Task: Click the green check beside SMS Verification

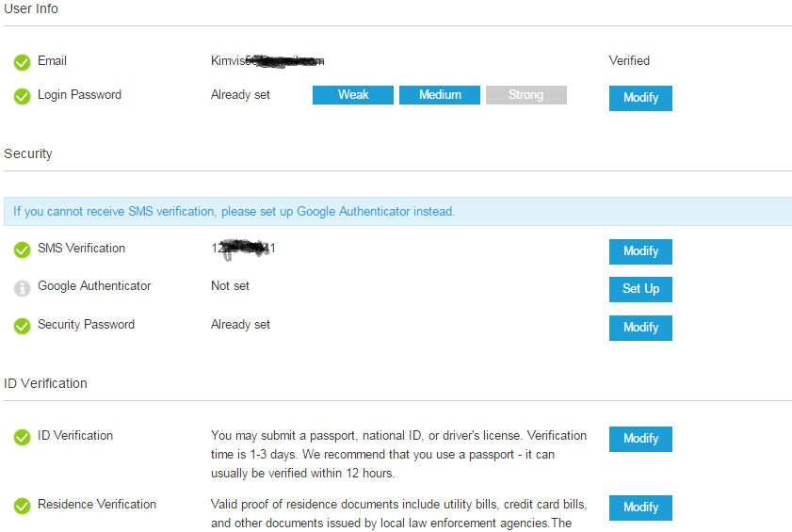Action: point(22,250)
